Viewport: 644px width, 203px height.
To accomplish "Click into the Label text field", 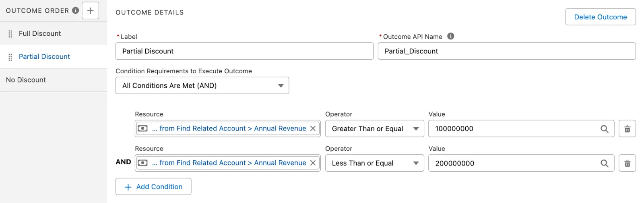I will (244, 51).
